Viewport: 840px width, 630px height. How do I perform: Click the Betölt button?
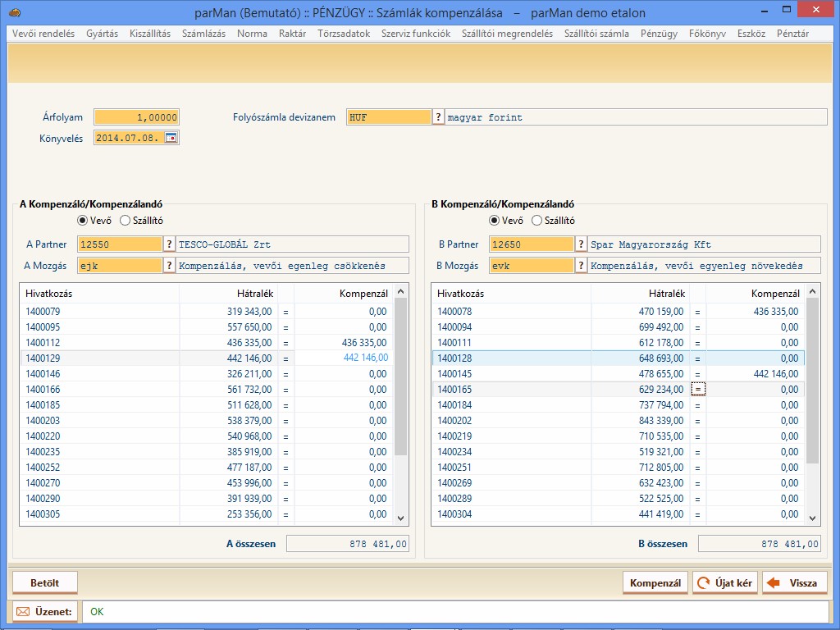[45, 583]
